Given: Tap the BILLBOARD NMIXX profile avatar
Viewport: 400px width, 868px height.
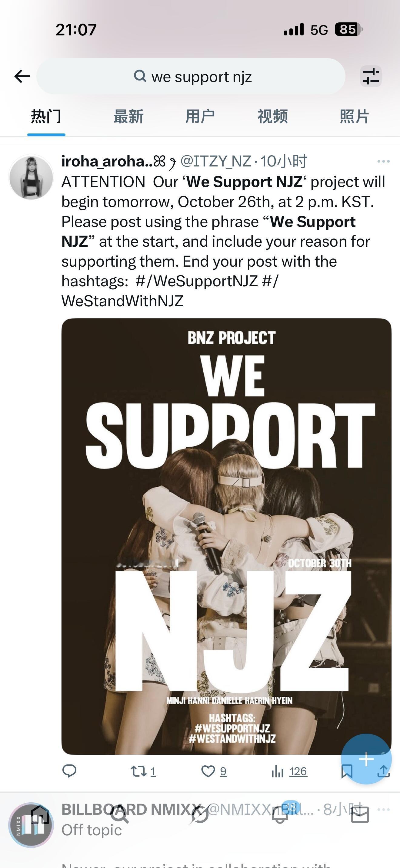Looking at the screenshot, I should tap(31, 825).
